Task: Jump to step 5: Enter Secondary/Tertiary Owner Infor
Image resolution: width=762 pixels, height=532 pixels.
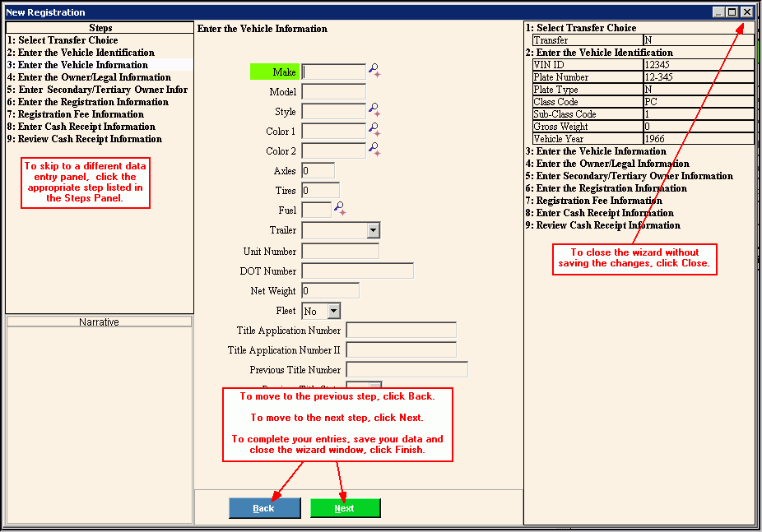Action: pyautogui.click(x=99, y=90)
